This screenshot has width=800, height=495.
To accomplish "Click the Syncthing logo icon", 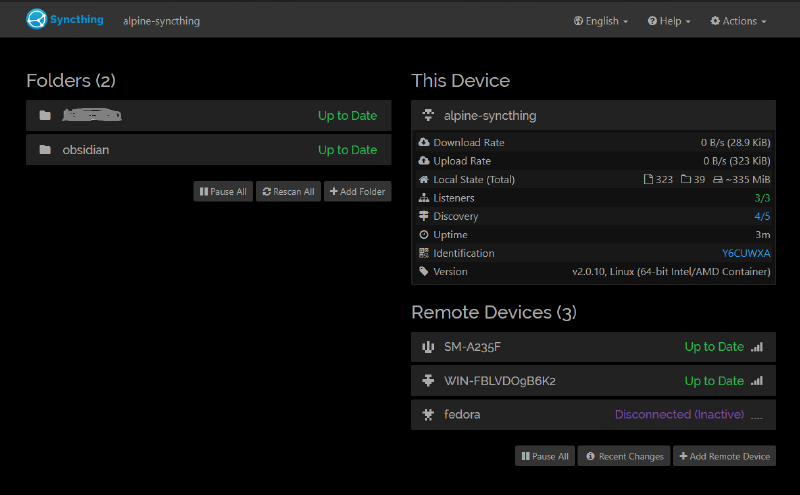I will tap(37, 19).
